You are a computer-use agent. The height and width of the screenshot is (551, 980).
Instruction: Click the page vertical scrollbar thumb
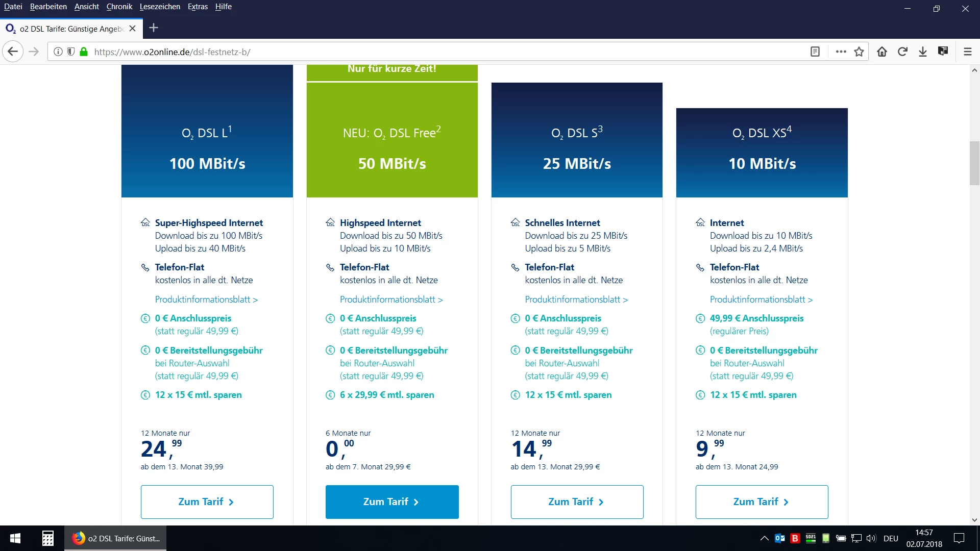click(x=974, y=163)
